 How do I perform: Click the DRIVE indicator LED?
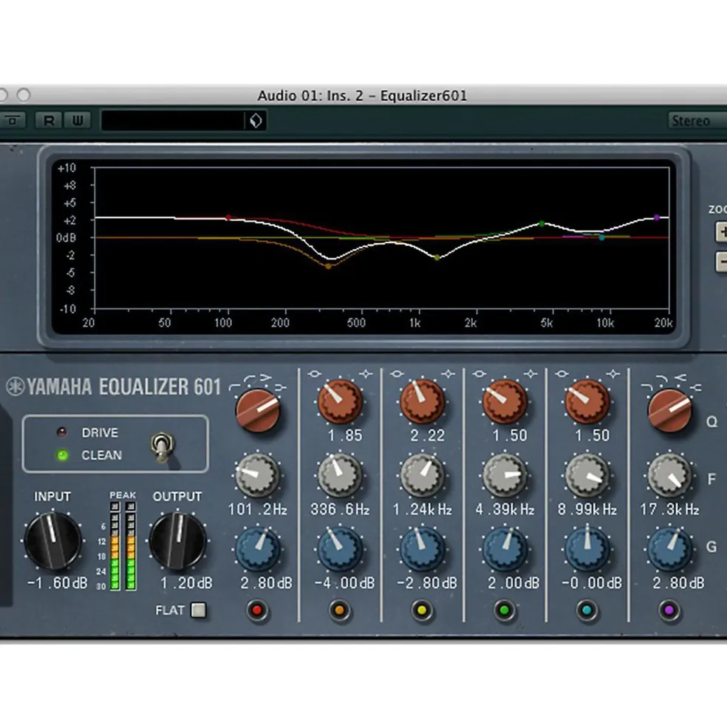click(61, 432)
